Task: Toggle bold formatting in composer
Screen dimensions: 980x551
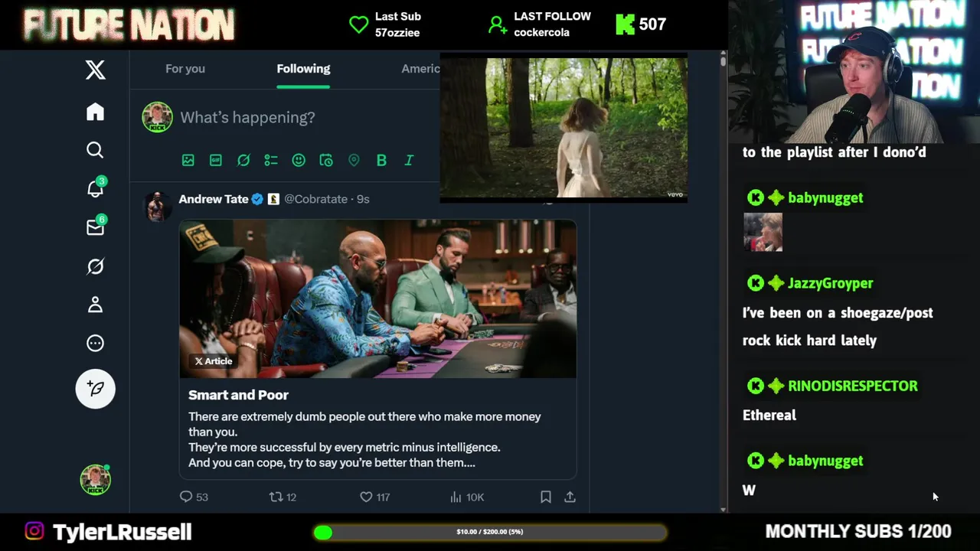Action: tap(381, 160)
